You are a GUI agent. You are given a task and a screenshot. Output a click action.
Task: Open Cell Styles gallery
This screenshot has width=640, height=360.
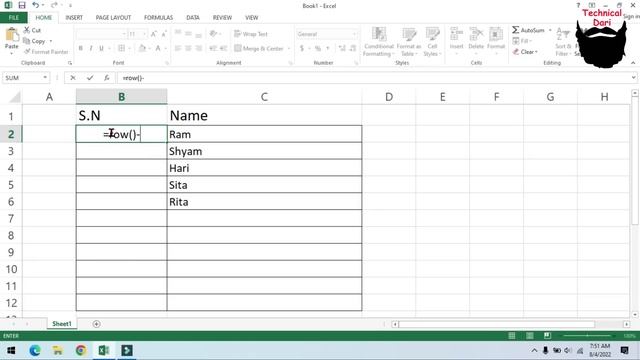pos(432,42)
